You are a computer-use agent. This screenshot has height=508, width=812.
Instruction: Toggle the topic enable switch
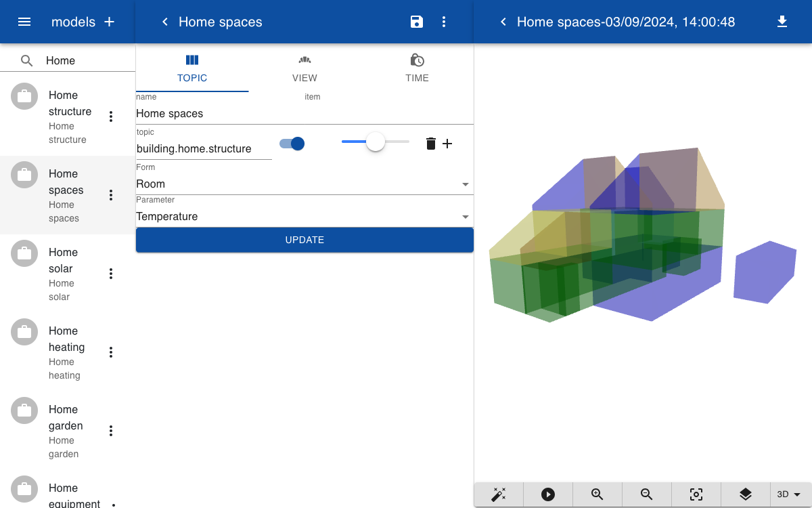(x=292, y=144)
